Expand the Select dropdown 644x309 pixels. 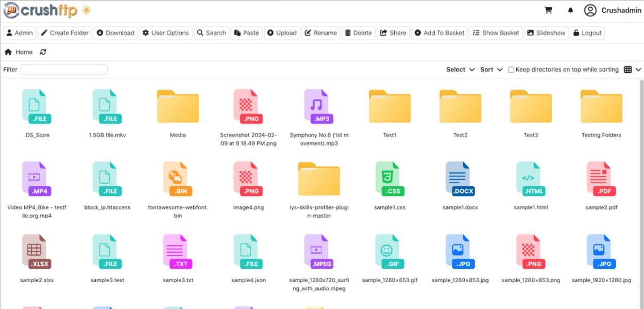(x=460, y=70)
